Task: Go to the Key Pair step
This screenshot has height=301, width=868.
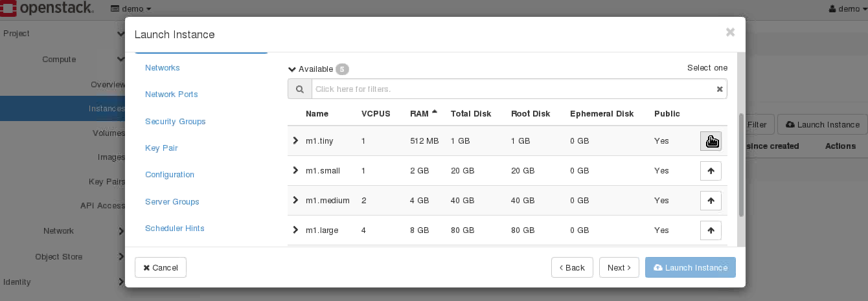Action: [161, 148]
